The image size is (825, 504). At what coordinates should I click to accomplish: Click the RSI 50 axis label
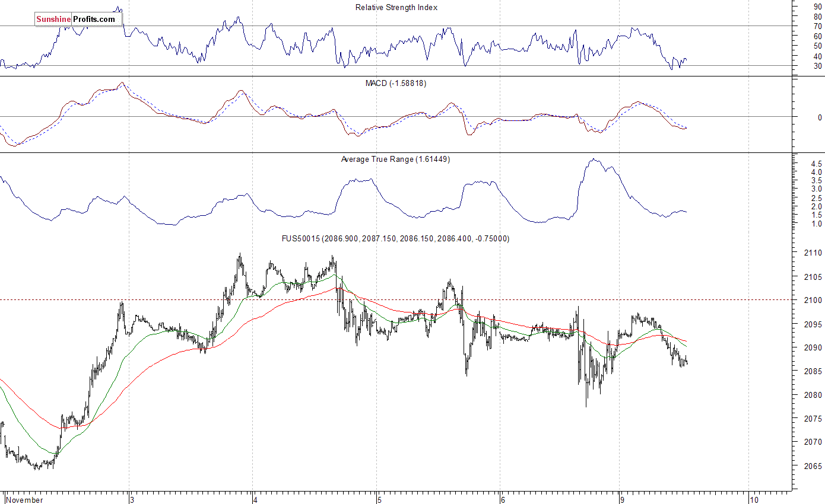[x=817, y=47]
